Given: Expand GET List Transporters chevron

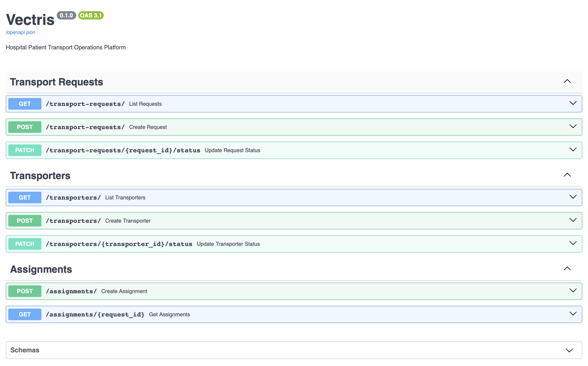Looking at the screenshot, I should 573,197.
